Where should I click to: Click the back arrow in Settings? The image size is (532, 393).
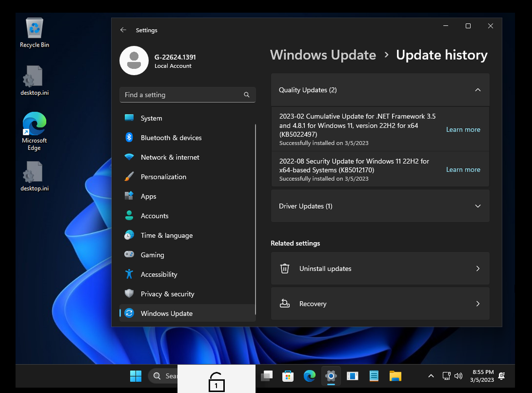(x=123, y=30)
